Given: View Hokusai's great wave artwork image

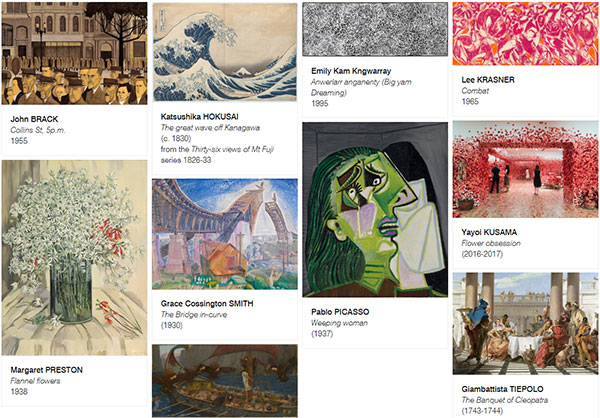Looking at the screenshot, I should pos(225,52).
